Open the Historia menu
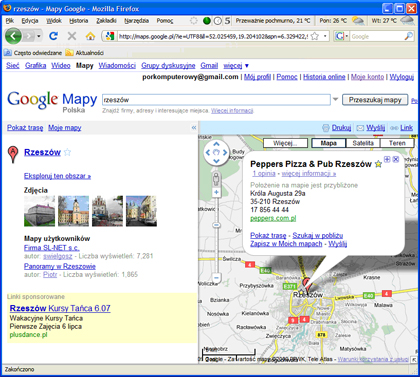 [79, 21]
